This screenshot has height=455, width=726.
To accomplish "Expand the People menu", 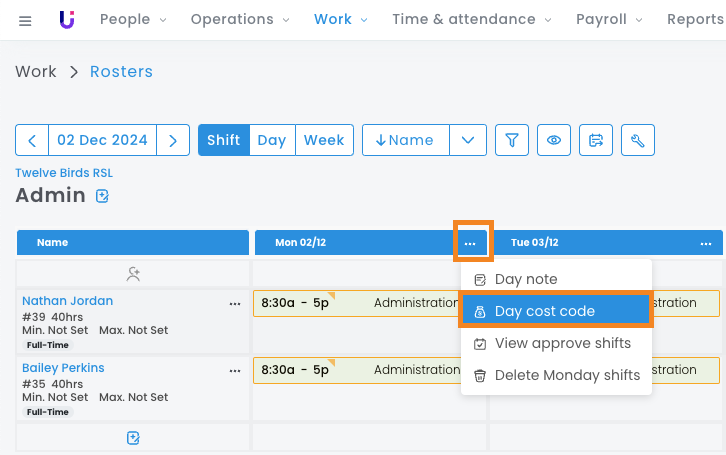I will click(133, 20).
